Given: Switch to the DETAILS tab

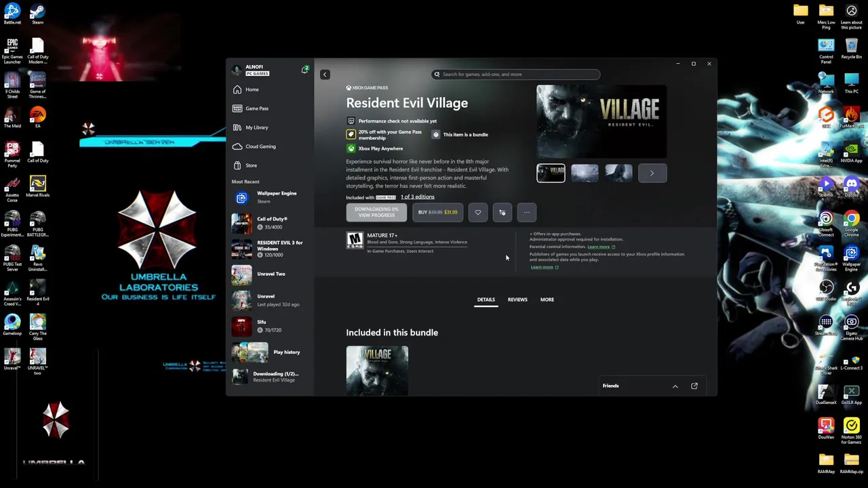Looking at the screenshot, I should click(x=486, y=300).
